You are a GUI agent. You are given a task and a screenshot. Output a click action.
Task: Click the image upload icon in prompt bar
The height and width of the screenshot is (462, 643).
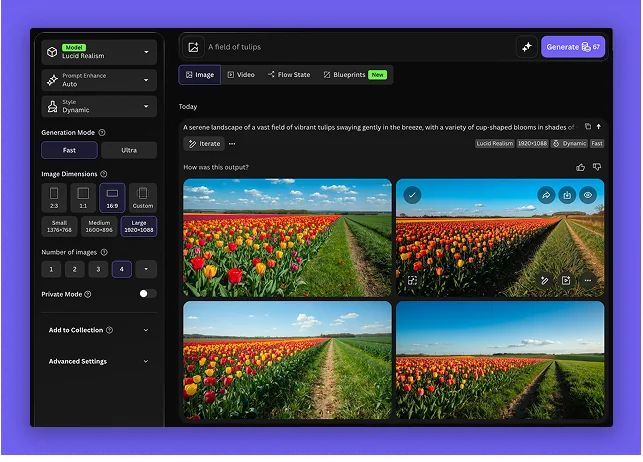193,47
